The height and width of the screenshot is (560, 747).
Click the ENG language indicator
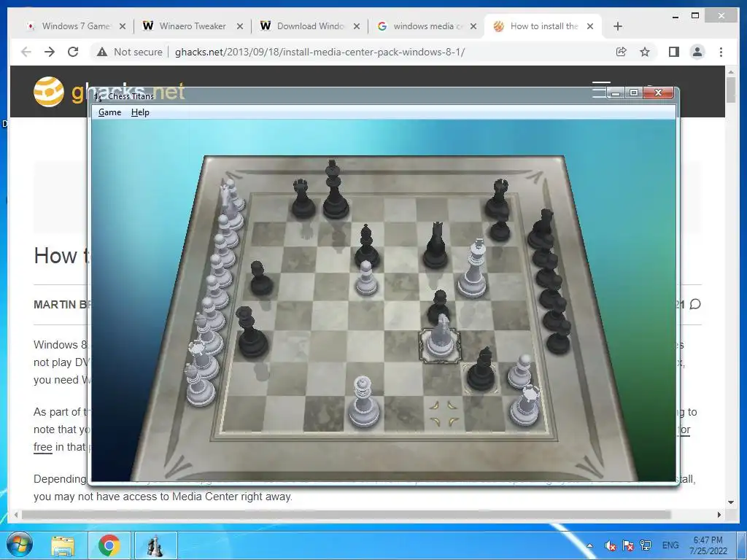(x=670, y=545)
